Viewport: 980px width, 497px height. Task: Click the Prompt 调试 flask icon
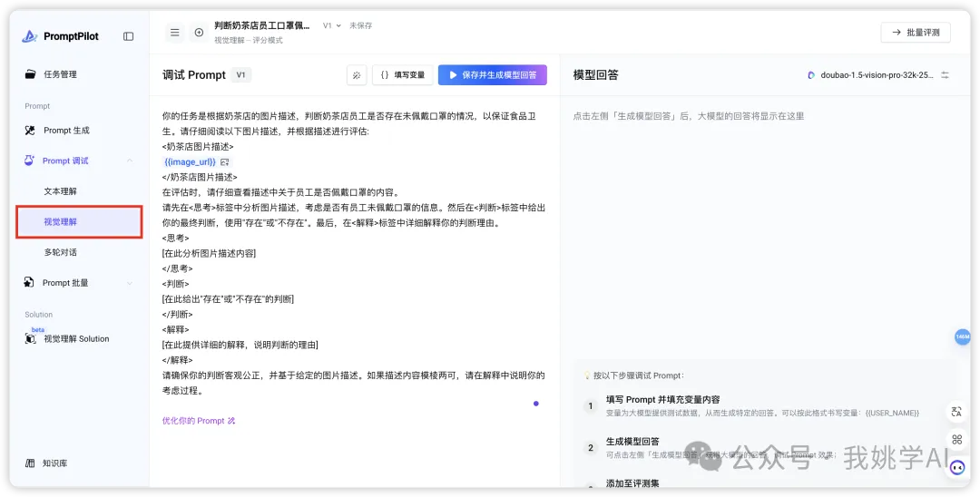click(29, 161)
